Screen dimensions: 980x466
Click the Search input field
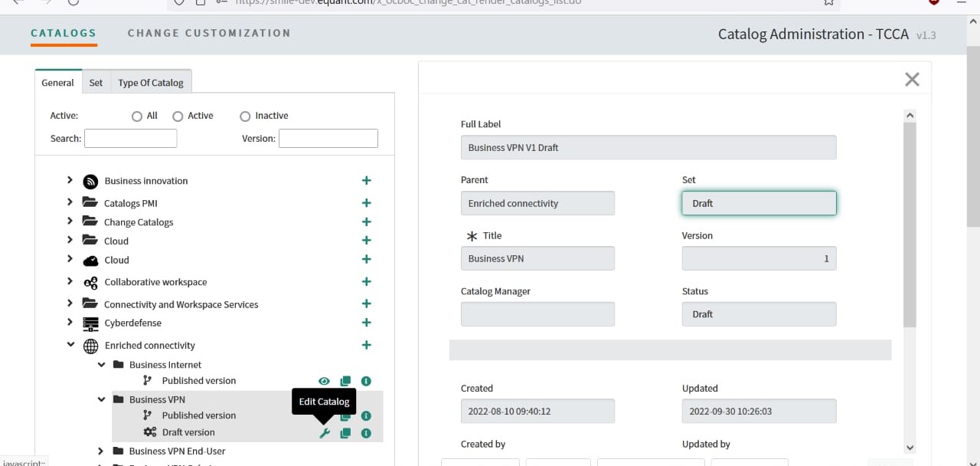[131, 139]
